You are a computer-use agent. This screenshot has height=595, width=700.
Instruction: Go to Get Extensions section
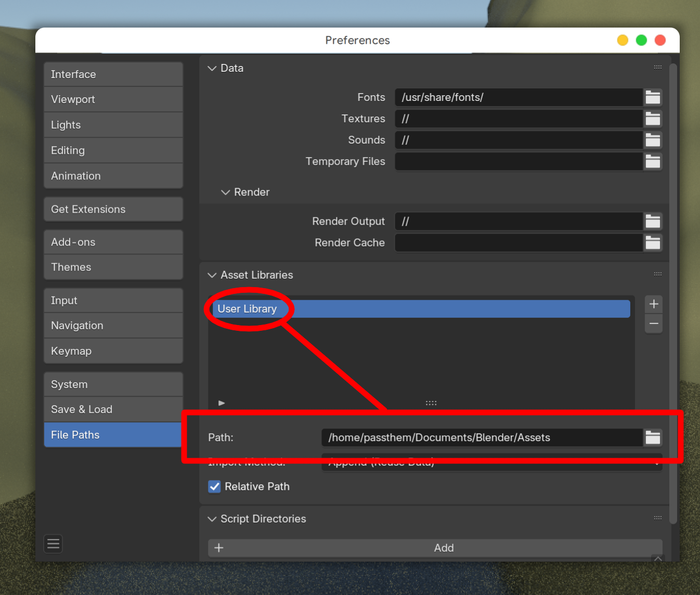(x=113, y=209)
